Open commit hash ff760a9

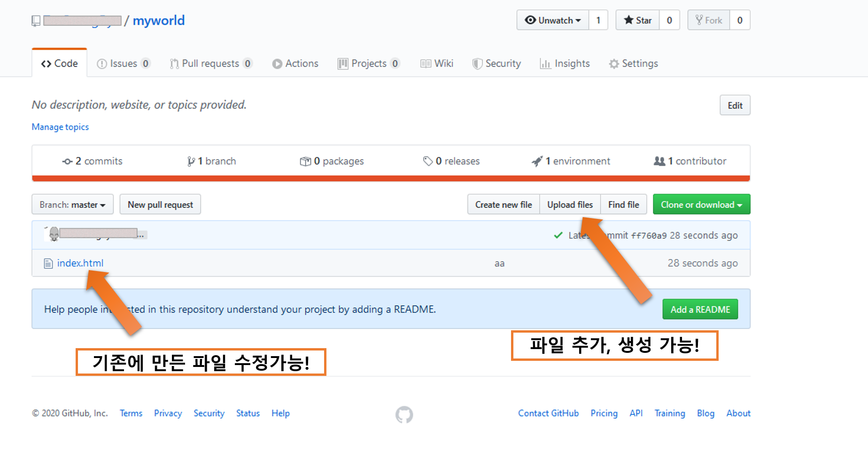648,235
